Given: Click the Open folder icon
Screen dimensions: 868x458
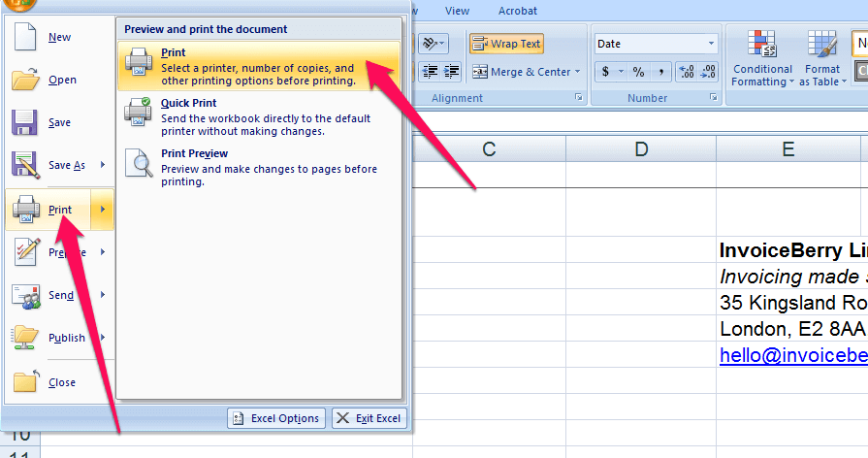Looking at the screenshot, I should [25, 80].
